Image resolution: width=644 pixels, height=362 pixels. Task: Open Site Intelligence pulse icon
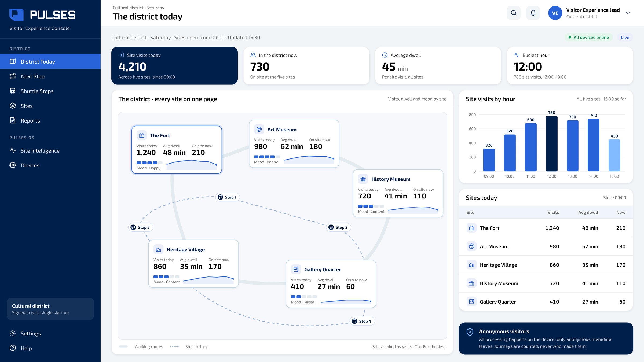(13, 150)
